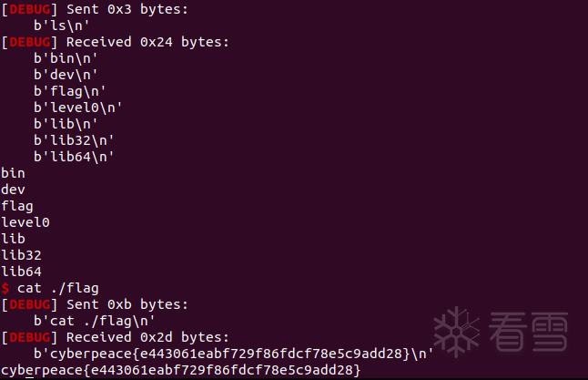Click the b'lib64\n' byte string line

[x=75, y=156]
